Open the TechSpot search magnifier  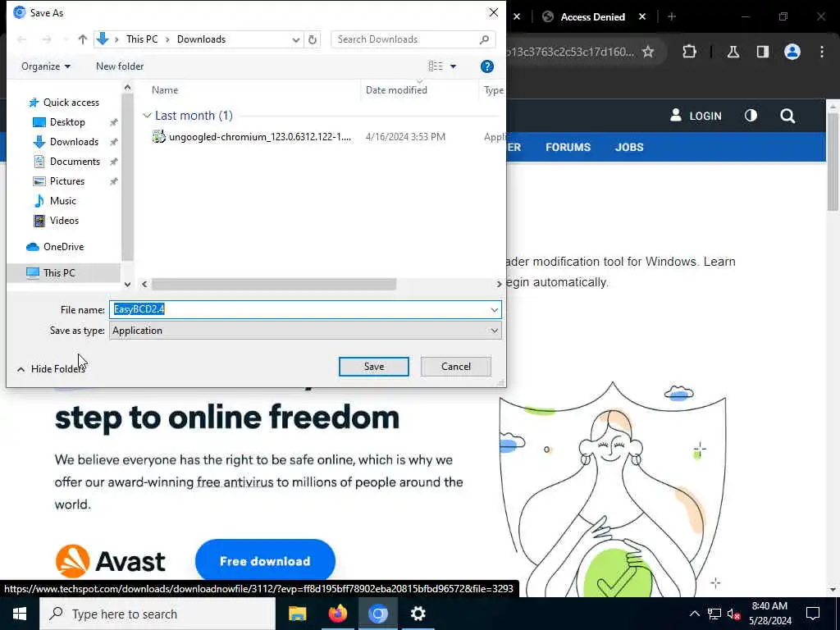click(x=787, y=116)
